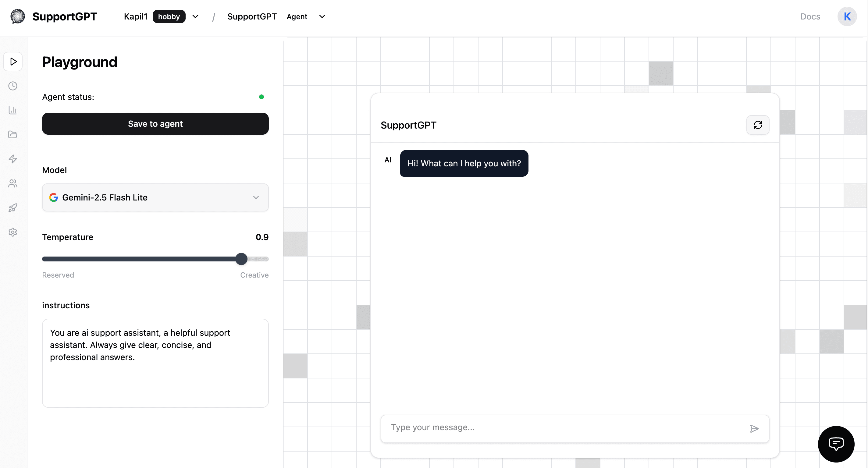Image resolution: width=868 pixels, height=468 pixels.
Task: Open the lightning bolt actions icon
Action: pos(13,159)
